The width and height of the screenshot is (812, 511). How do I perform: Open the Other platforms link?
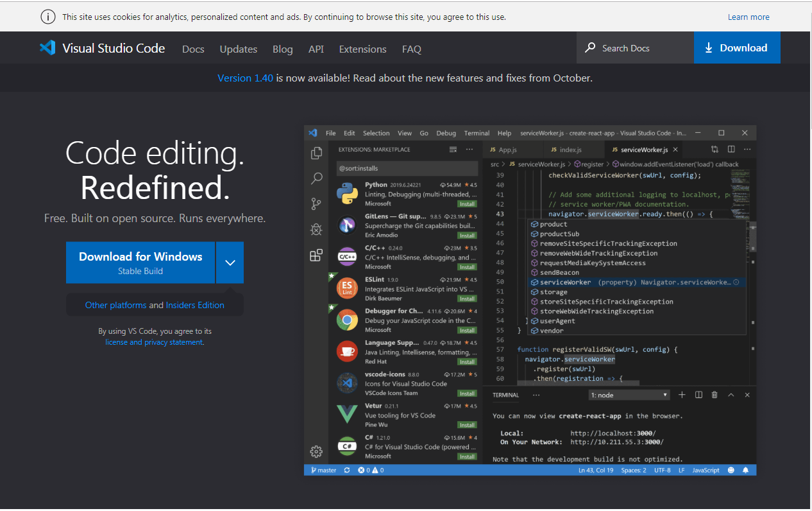click(x=115, y=305)
